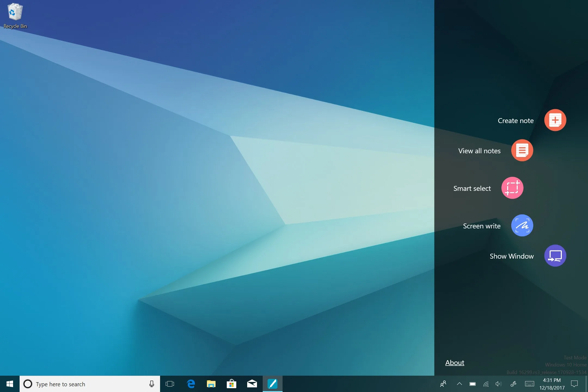
Task: Expand the hidden system tray icons chevron
Action: click(459, 384)
